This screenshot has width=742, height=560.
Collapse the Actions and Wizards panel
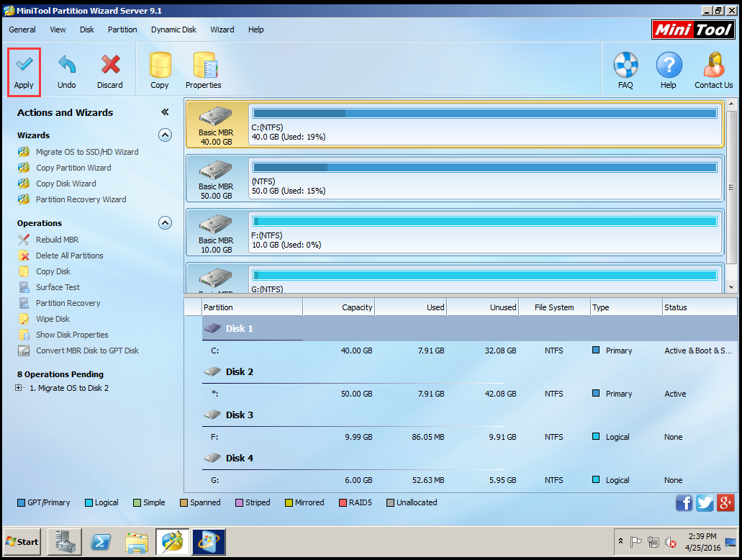click(x=165, y=112)
